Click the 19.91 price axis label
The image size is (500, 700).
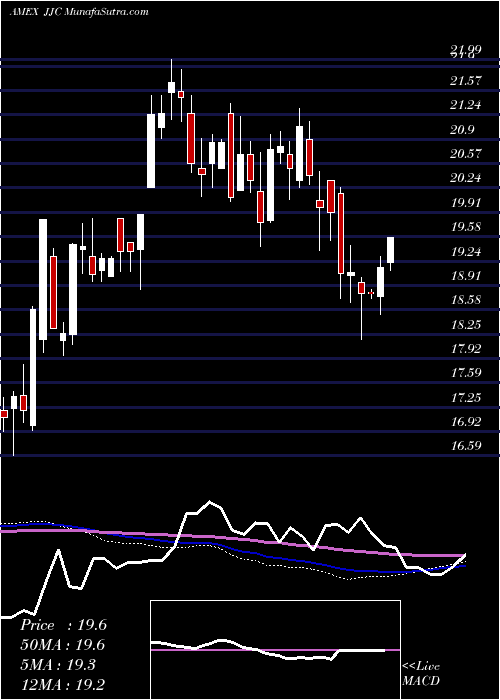click(x=467, y=203)
